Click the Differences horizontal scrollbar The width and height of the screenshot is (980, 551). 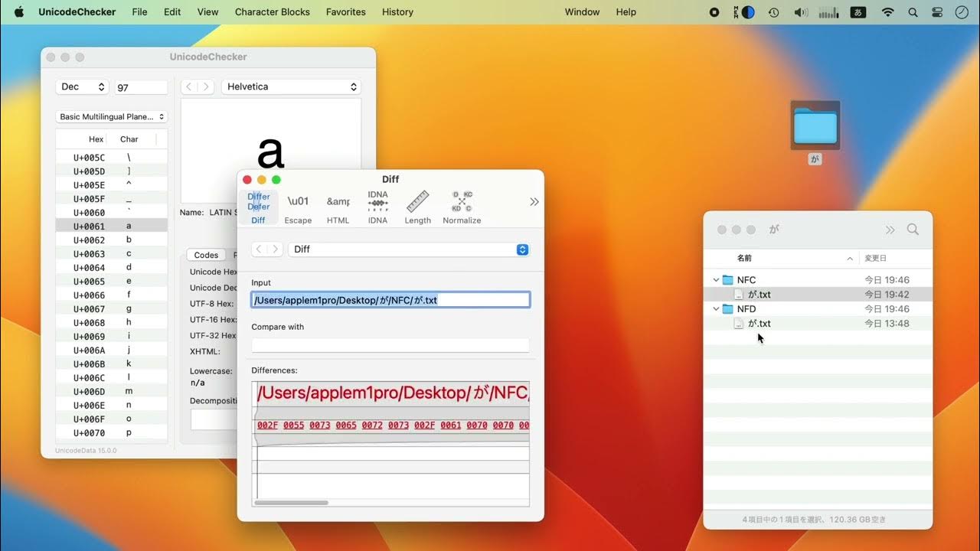292,503
